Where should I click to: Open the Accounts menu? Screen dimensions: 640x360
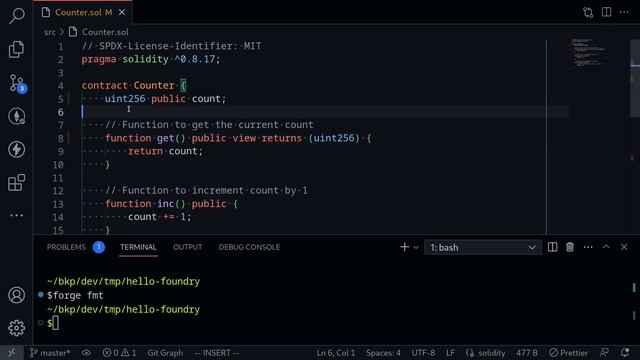(x=16, y=295)
